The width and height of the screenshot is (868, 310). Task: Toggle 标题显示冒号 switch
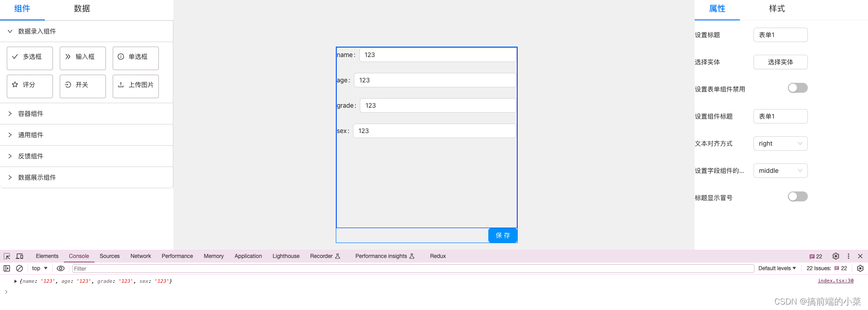[797, 196]
